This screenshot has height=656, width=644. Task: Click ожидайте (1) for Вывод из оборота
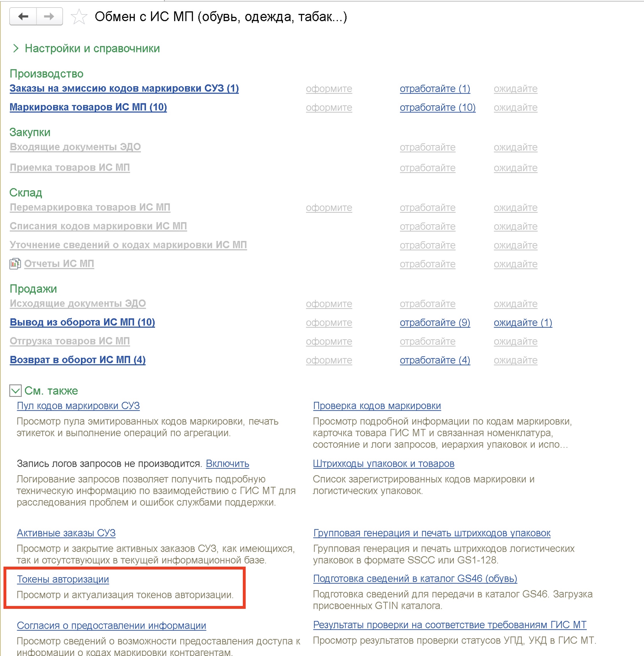(523, 323)
